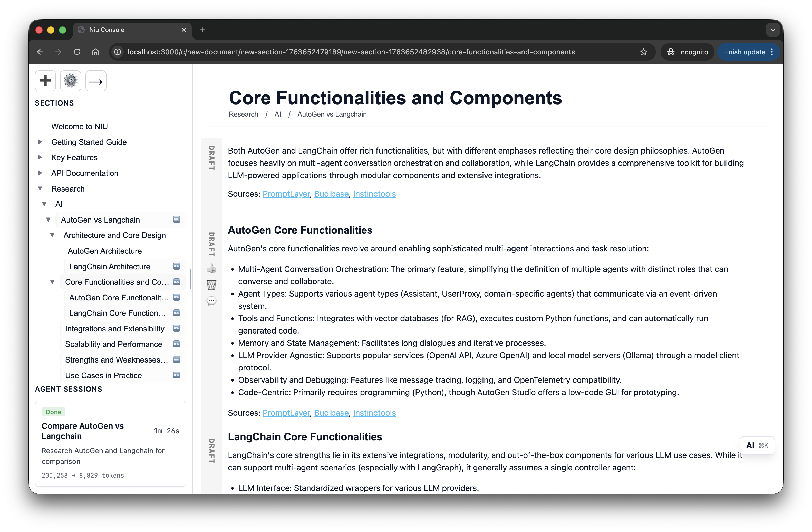812x532 pixels.
Task: Click the Finish update button
Action: point(748,52)
